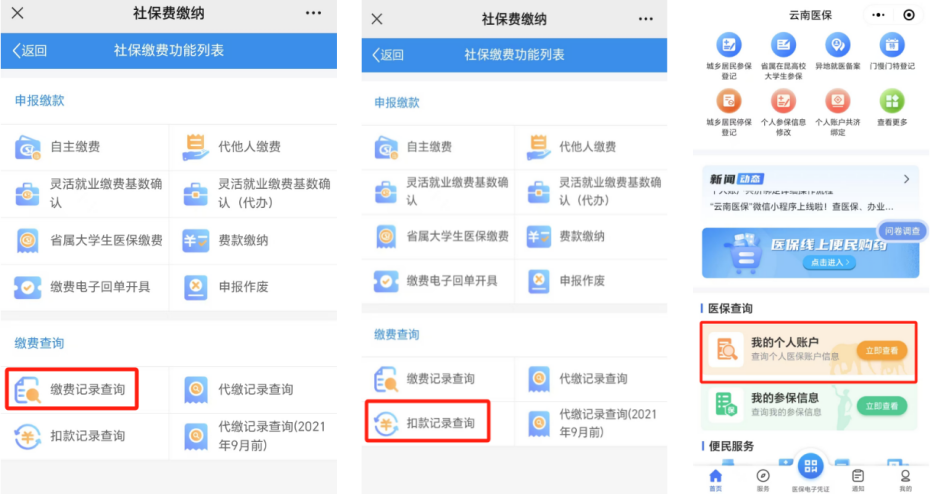Open the floating 问卷调查 button
This screenshot has height=495, width=938.
click(901, 231)
